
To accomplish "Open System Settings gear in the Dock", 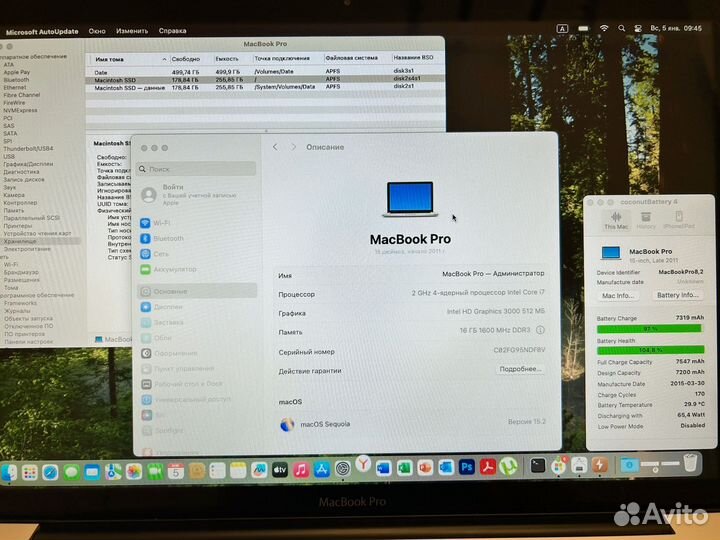I will click(x=343, y=469).
